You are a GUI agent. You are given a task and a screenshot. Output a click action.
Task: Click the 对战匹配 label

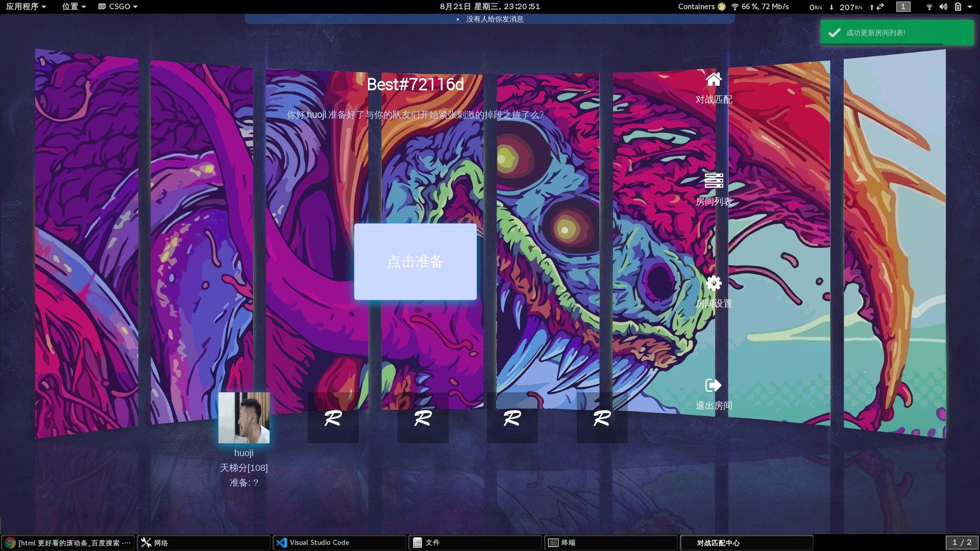pyautogui.click(x=714, y=99)
